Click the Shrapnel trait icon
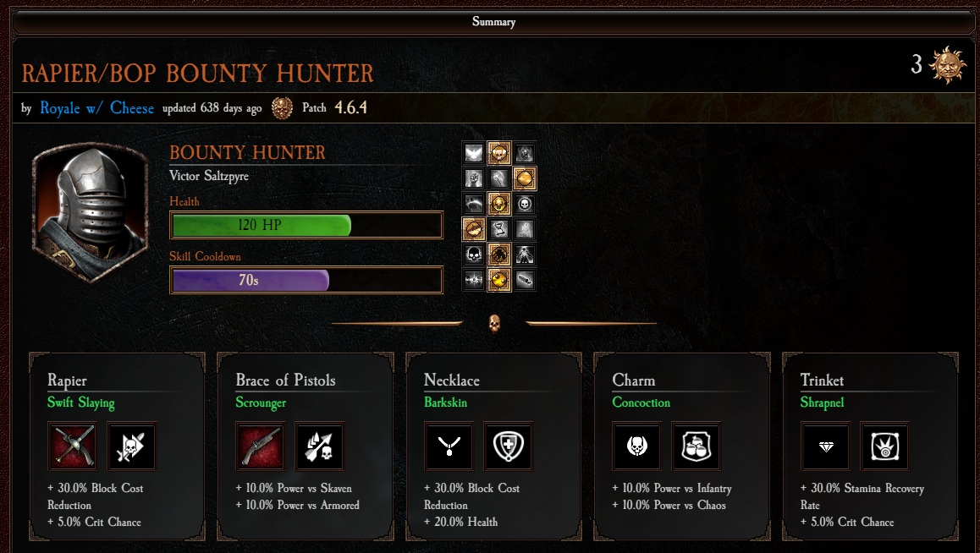 (x=884, y=446)
